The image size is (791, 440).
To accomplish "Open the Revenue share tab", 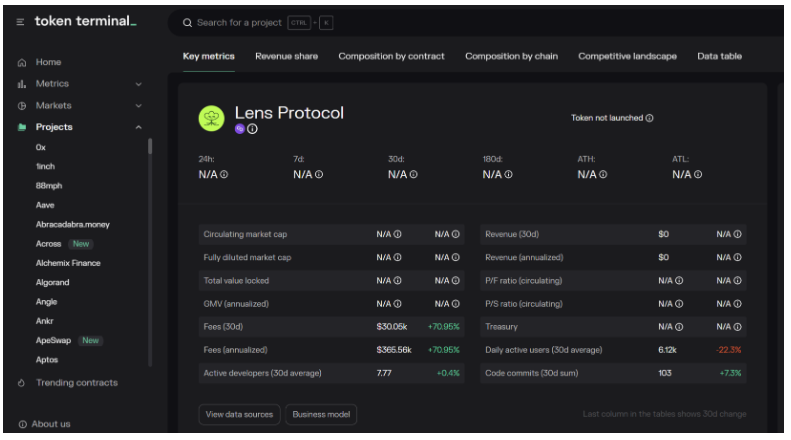I will 287,57.
